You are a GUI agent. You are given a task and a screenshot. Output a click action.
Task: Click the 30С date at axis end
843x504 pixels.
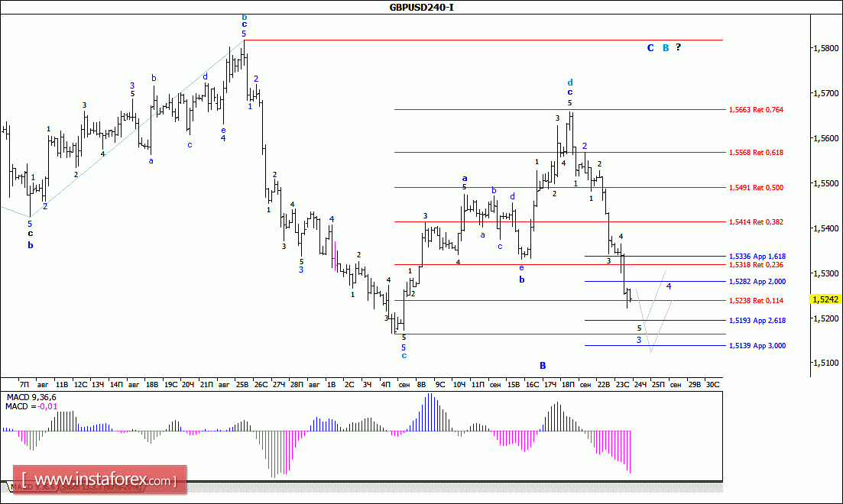[x=712, y=385]
